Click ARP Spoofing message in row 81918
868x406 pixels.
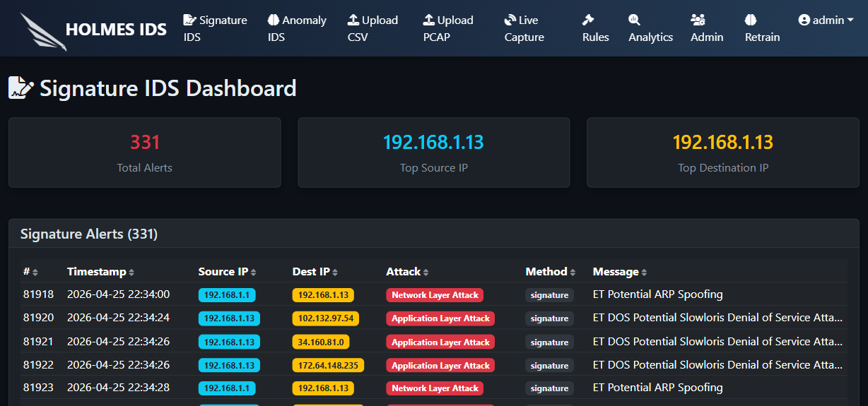click(x=658, y=294)
